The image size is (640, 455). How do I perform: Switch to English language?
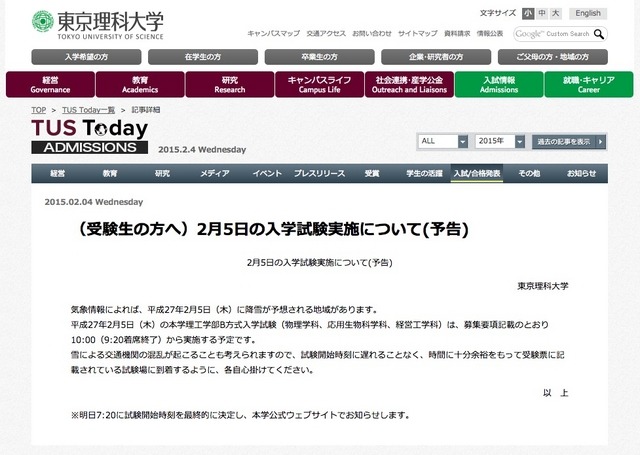(x=588, y=14)
